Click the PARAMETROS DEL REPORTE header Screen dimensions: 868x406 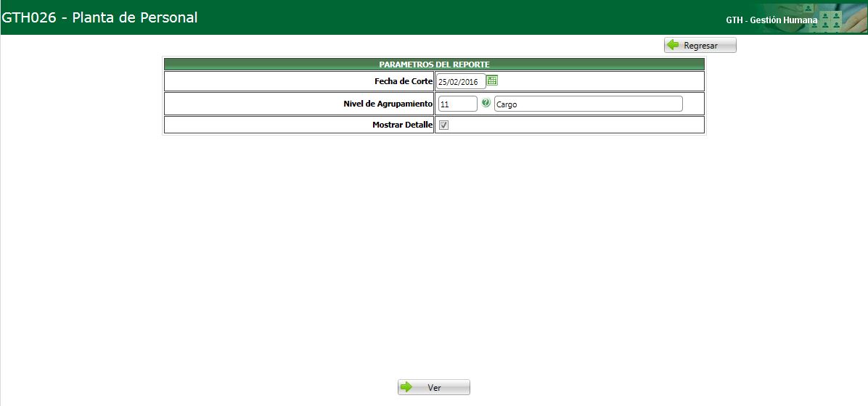434,65
